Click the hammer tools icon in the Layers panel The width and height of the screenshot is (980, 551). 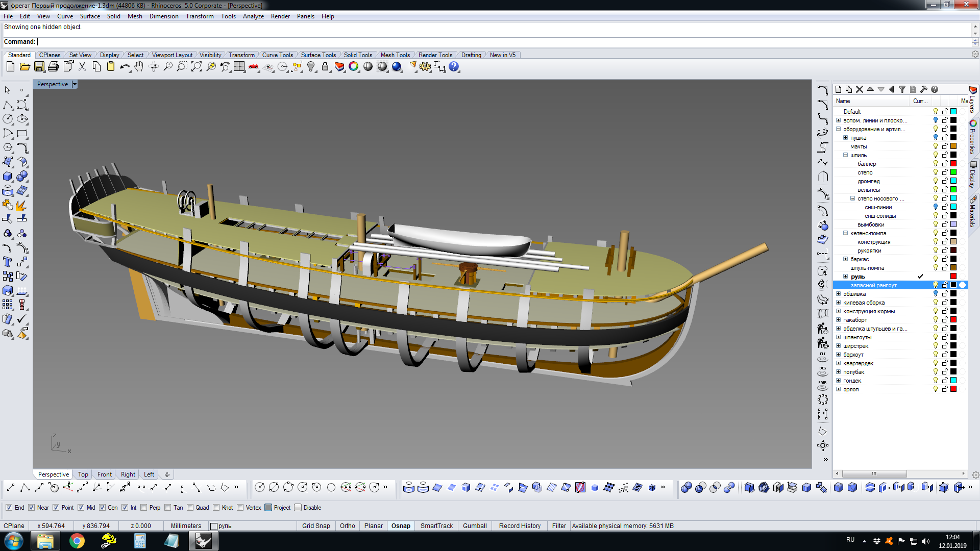coord(924,89)
